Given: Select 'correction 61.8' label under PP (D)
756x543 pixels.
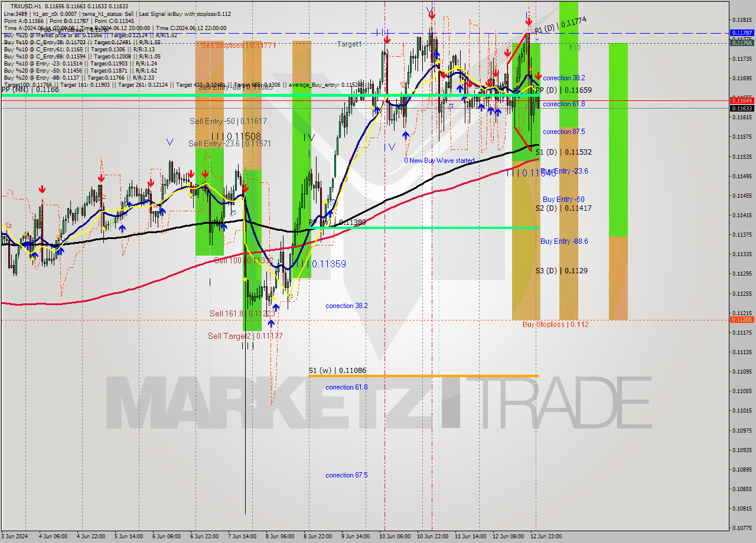Looking at the screenshot, I should pyautogui.click(x=564, y=104).
